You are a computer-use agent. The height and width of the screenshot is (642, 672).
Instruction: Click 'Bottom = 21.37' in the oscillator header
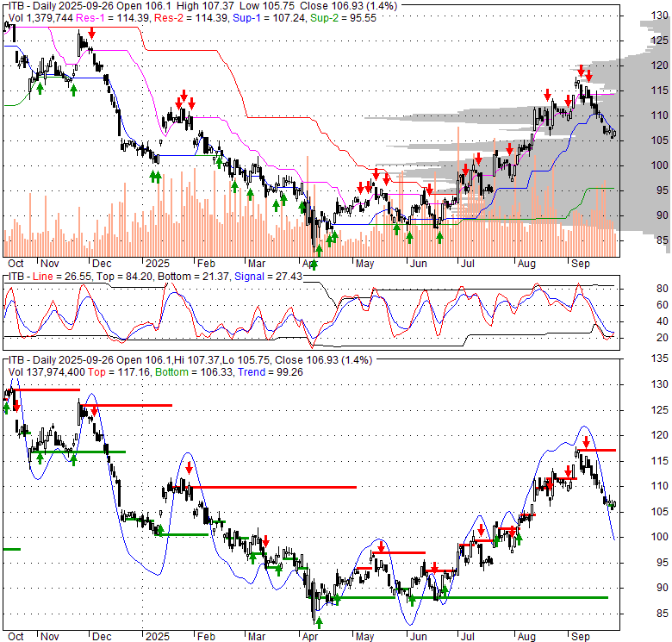194,277
